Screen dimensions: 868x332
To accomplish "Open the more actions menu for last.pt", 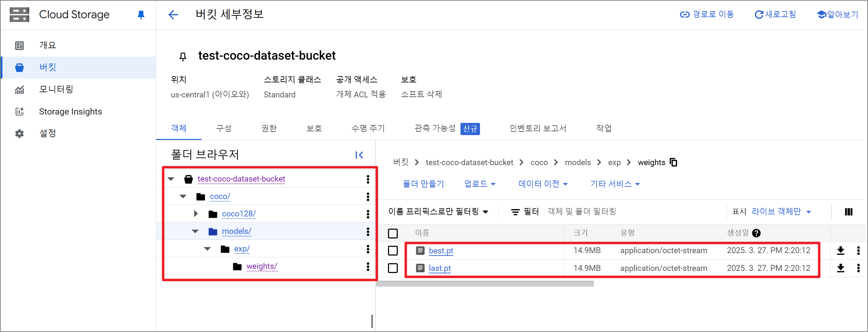I will (x=859, y=268).
